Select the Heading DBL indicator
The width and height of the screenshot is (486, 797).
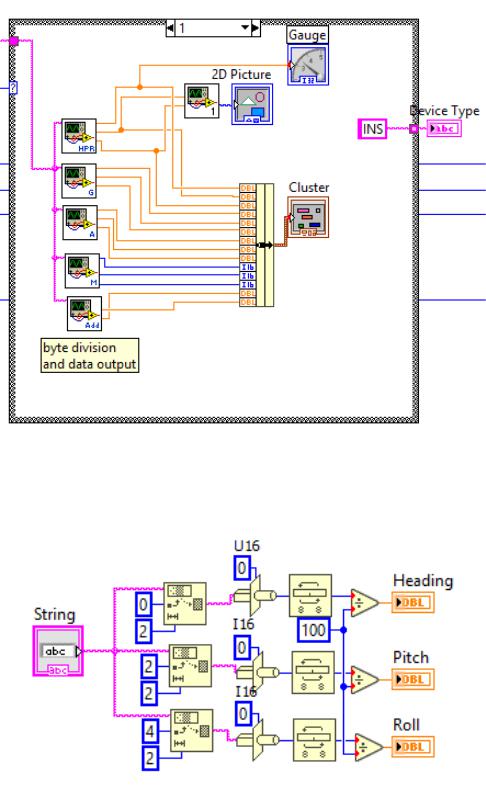413,603
